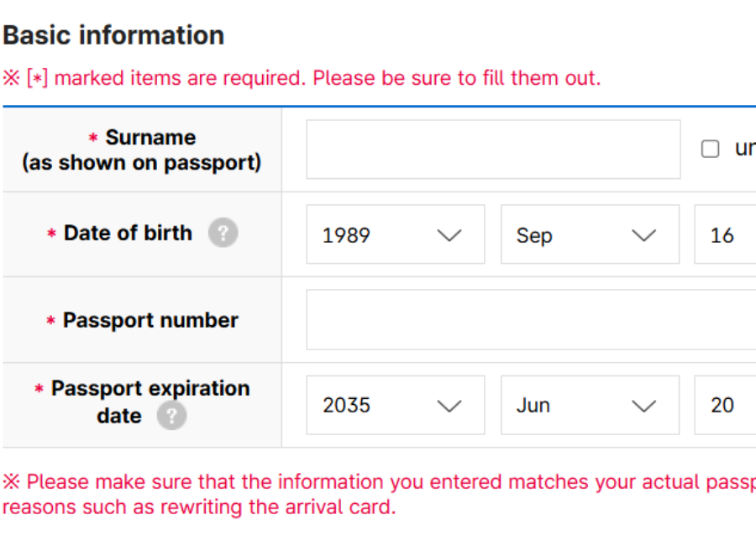Click the passport information warning at the bottom
Screen dimensions: 756x546
click(378, 494)
